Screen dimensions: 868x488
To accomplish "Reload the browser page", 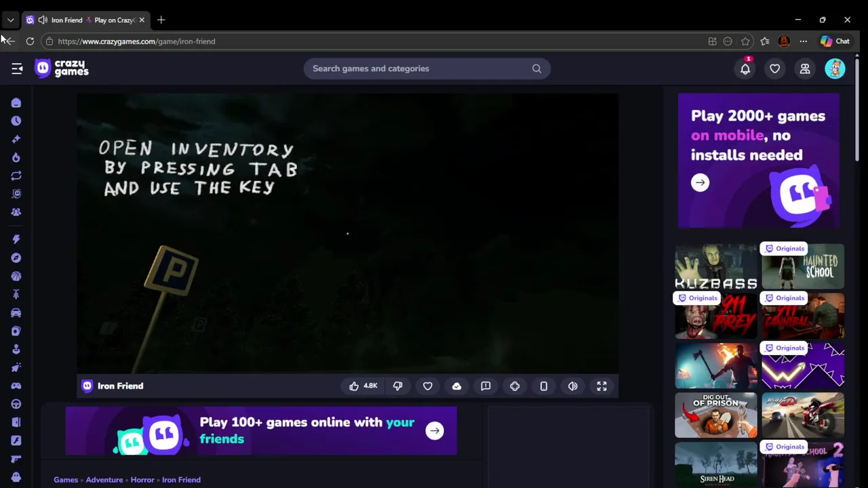I will [30, 41].
